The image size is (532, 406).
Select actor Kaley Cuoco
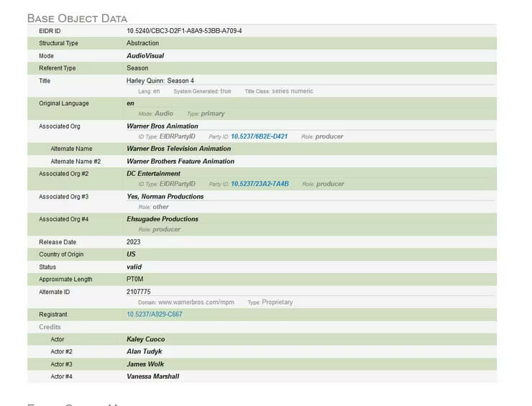(x=146, y=339)
